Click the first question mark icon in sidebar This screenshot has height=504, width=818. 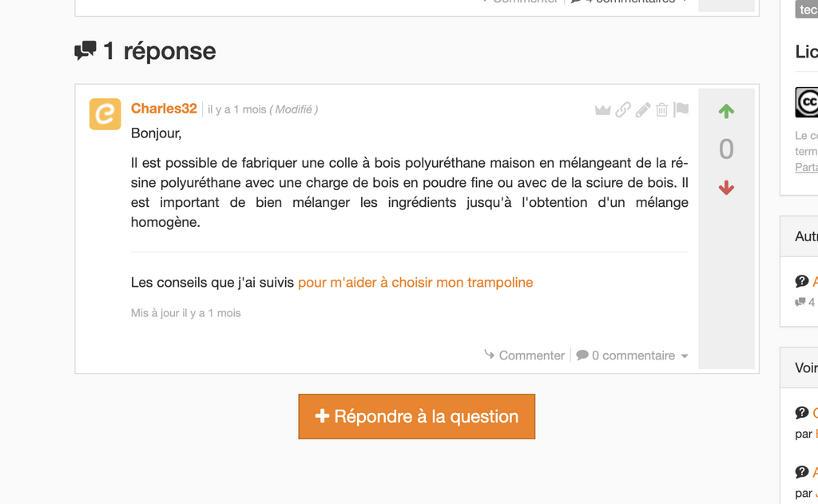802,281
